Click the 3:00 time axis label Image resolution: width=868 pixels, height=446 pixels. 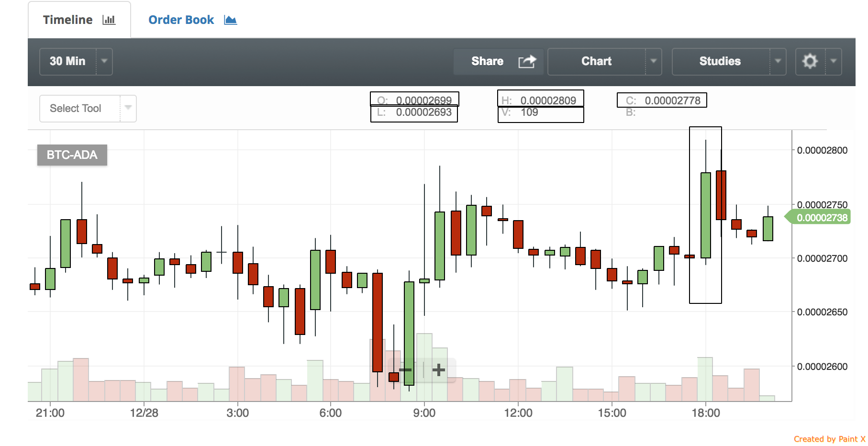[238, 413]
